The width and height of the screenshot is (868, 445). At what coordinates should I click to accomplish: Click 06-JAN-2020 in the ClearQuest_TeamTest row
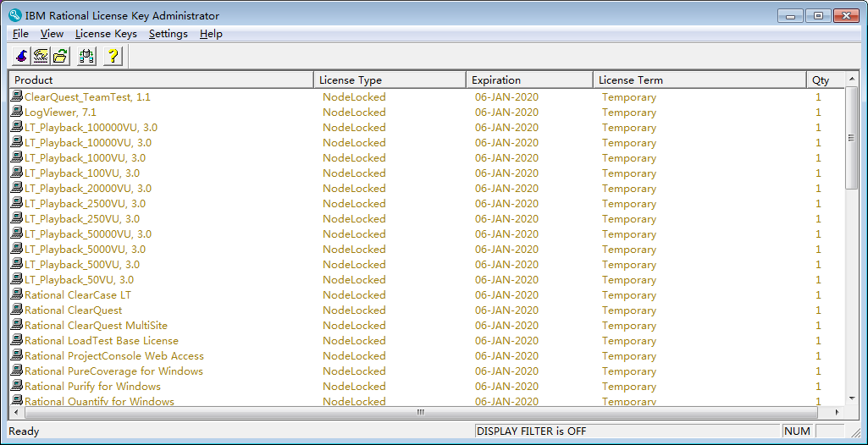point(506,96)
